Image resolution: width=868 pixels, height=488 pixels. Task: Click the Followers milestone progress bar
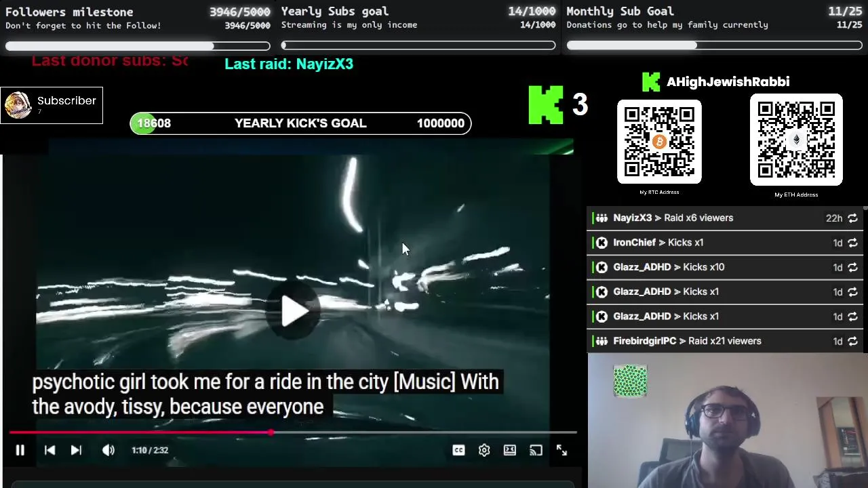click(138, 46)
